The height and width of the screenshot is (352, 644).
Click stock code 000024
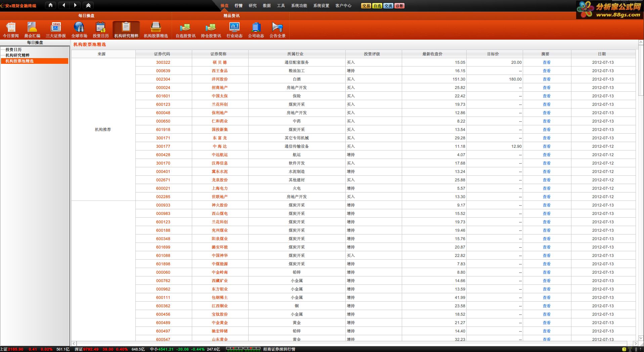tap(163, 88)
